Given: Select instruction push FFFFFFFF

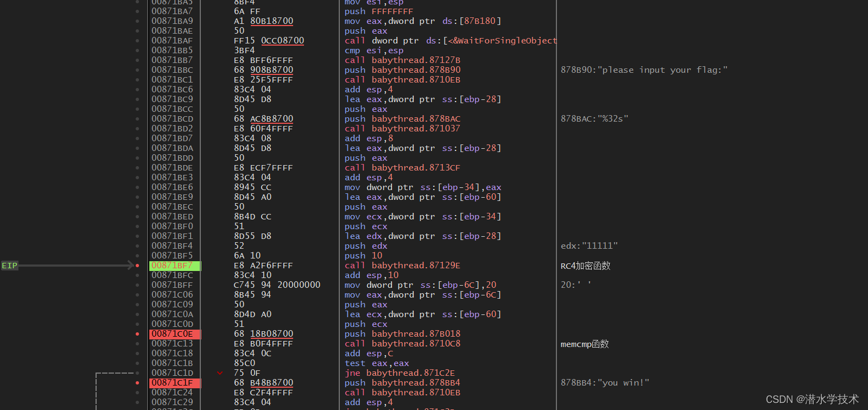Looking at the screenshot, I should [x=378, y=11].
